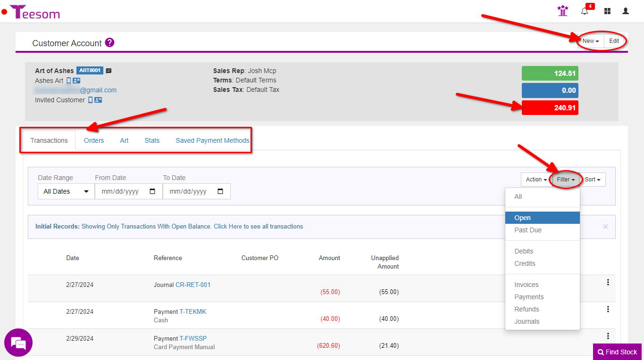This screenshot has width=644, height=360.
Task: Click the From Date input field
Action: (123, 191)
